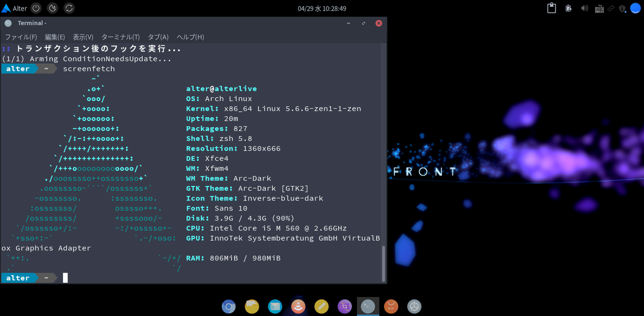Launch Chromium browser from dock
Viewport: 644px width, 316px height.
pyautogui.click(x=229, y=306)
